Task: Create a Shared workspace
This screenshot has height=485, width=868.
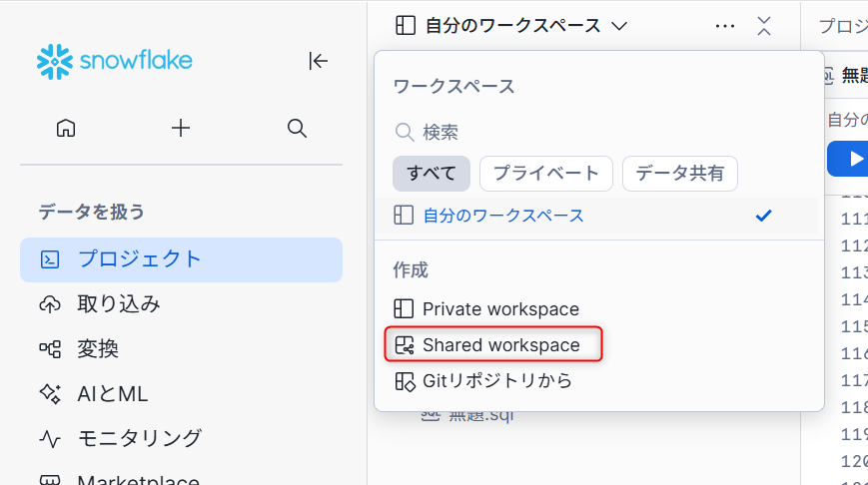Action: click(x=499, y=345)
